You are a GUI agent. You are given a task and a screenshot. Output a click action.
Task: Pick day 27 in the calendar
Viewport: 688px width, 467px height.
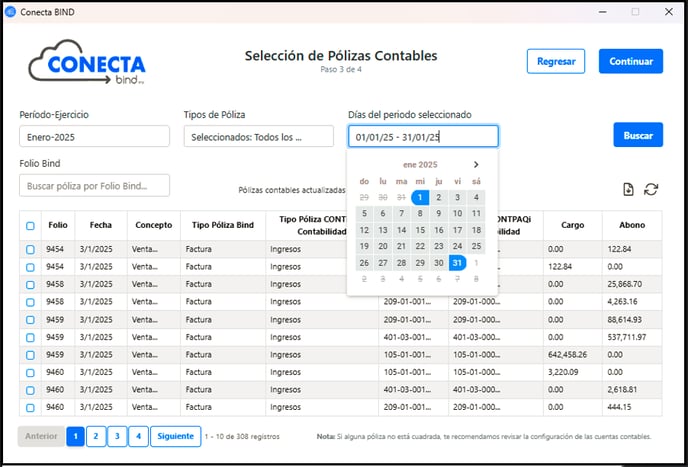tap(383, 263)
